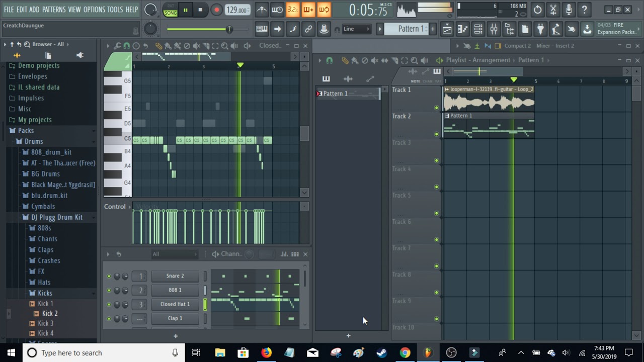Viewport: 644px width, 362px height.
Task: Pause playback with the pause button
Action: 185,10
